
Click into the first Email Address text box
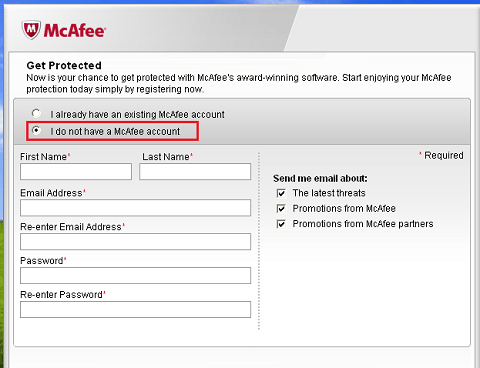(135, 208)
